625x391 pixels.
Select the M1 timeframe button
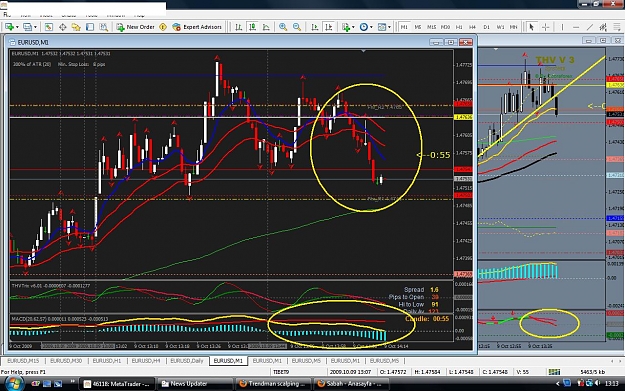point(404,27)
